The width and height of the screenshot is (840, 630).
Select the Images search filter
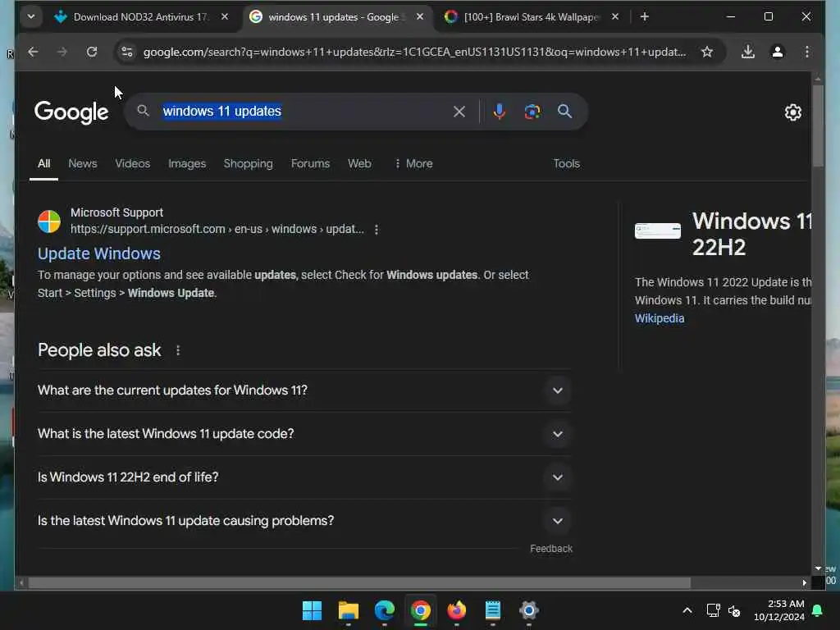click(187, 163)
